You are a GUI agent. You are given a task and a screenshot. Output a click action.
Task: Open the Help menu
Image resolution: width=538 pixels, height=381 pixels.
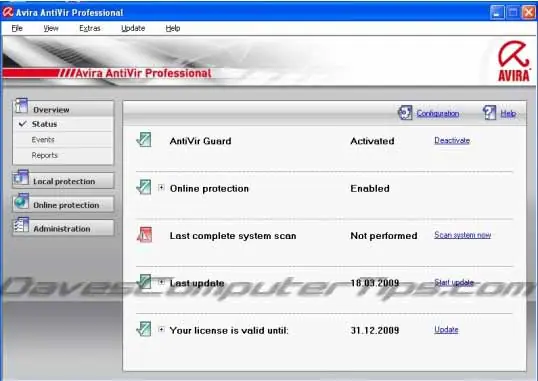click(x=173, y=28)
